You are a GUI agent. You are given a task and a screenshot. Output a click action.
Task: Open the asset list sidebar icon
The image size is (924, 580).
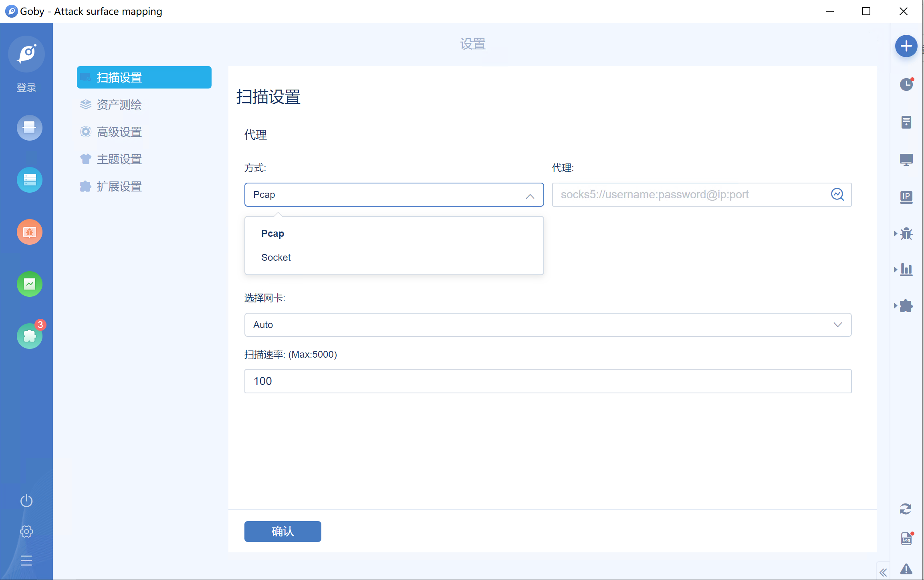coord(30,180)
